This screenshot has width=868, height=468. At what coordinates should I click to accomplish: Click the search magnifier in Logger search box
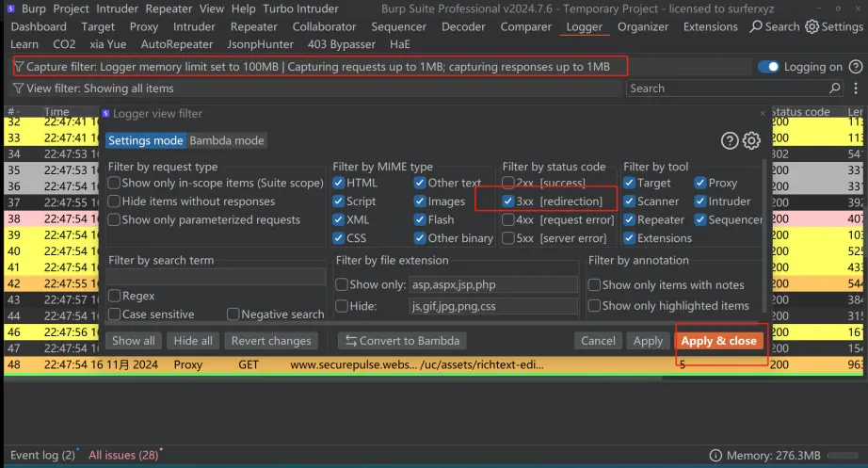[x=834, y=89]
